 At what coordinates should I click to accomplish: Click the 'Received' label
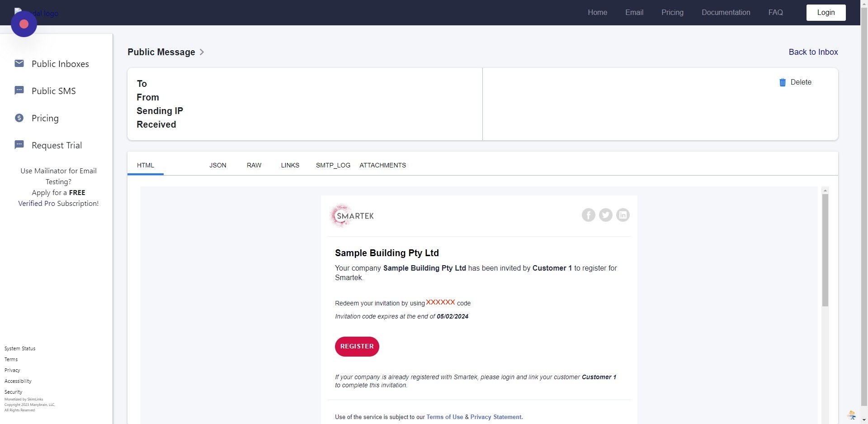[x=156, y=124]
